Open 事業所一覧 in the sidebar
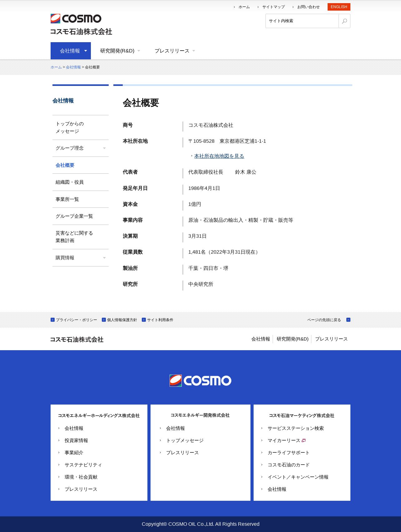This screenshot has height=532, width=401. tap(81, 199)
